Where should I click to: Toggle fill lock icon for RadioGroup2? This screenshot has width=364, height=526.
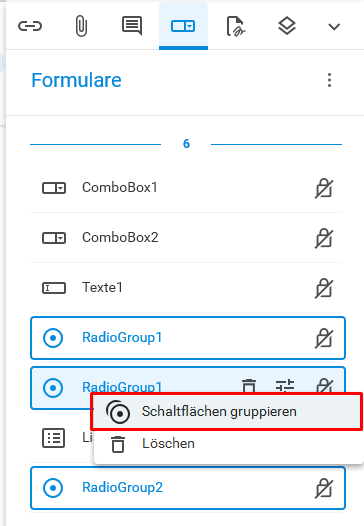tap(324, 488)
